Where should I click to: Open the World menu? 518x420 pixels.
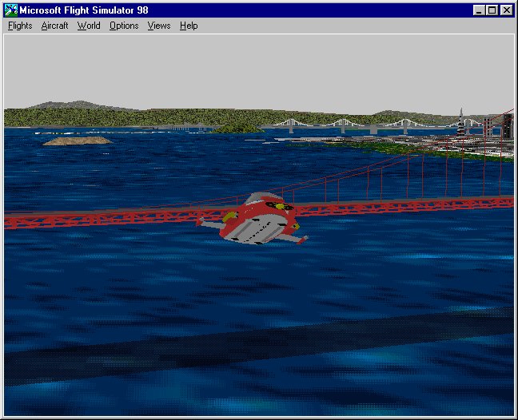click(89, 26)
